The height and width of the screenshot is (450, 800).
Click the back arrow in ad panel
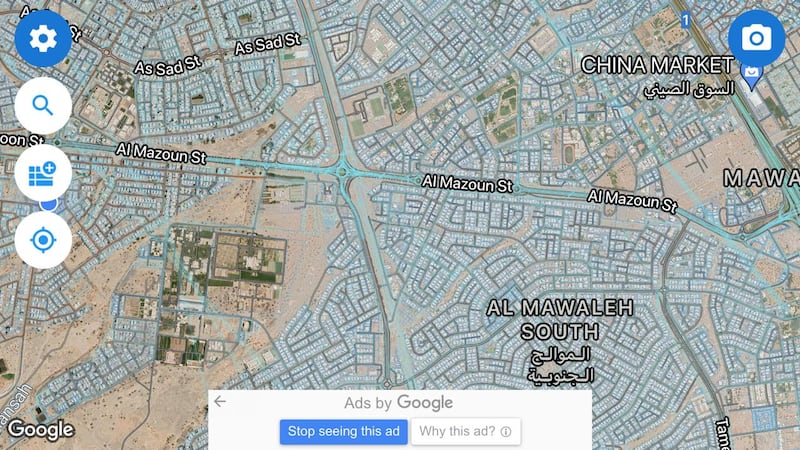(x=220, y=402)
